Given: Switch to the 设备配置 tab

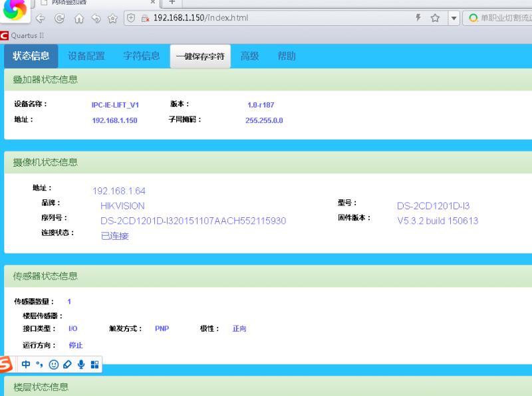Looking at the screenshot, I should [x=85, y=56].
